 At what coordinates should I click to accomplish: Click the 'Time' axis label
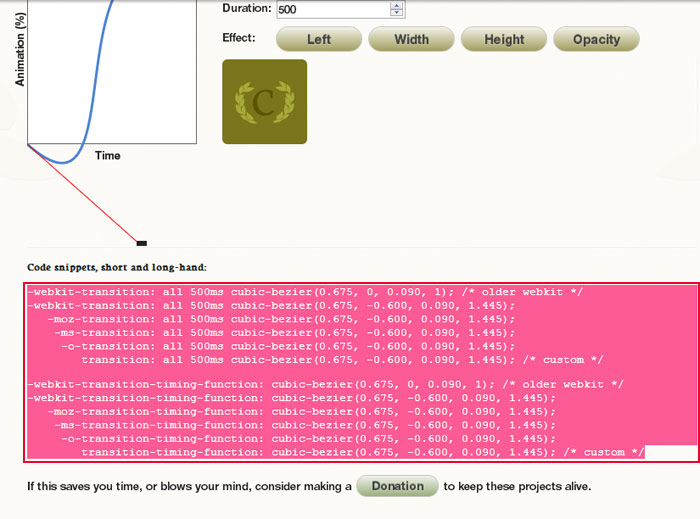coord(108,156)
